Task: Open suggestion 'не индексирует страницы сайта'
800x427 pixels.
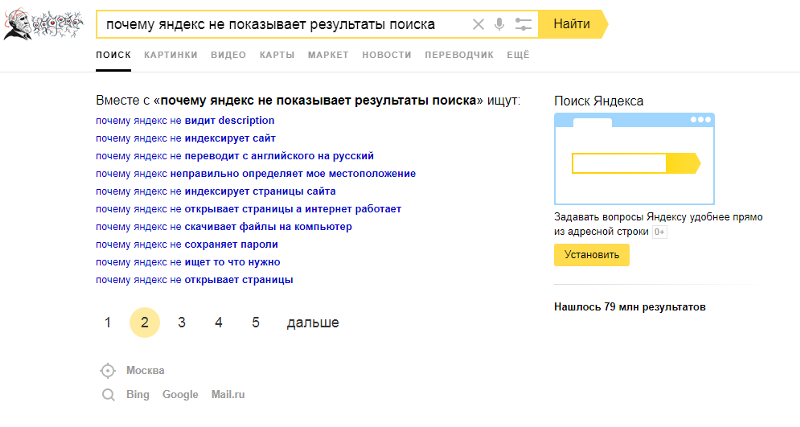Action: point(216,191)
